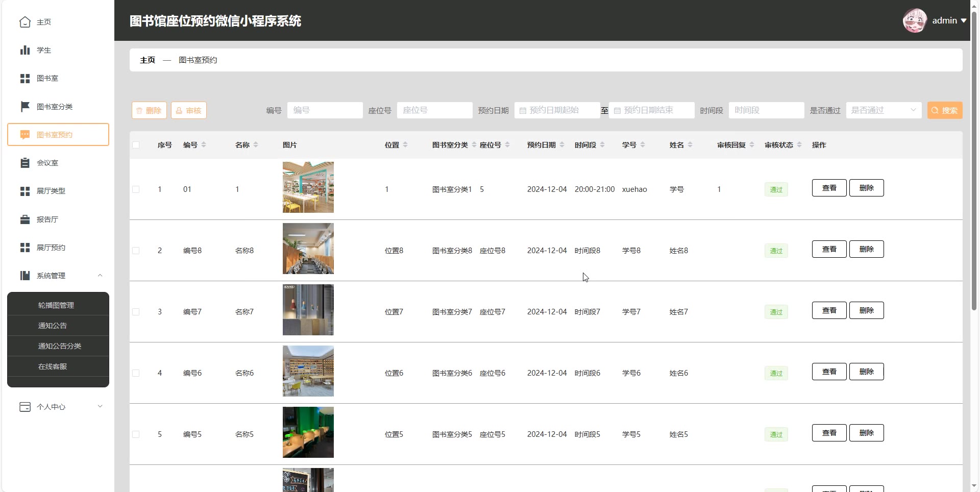Screen dimensions: 980x492
Task: Click the flag icon beside 图书室分类
Action: tap(25, 107)
